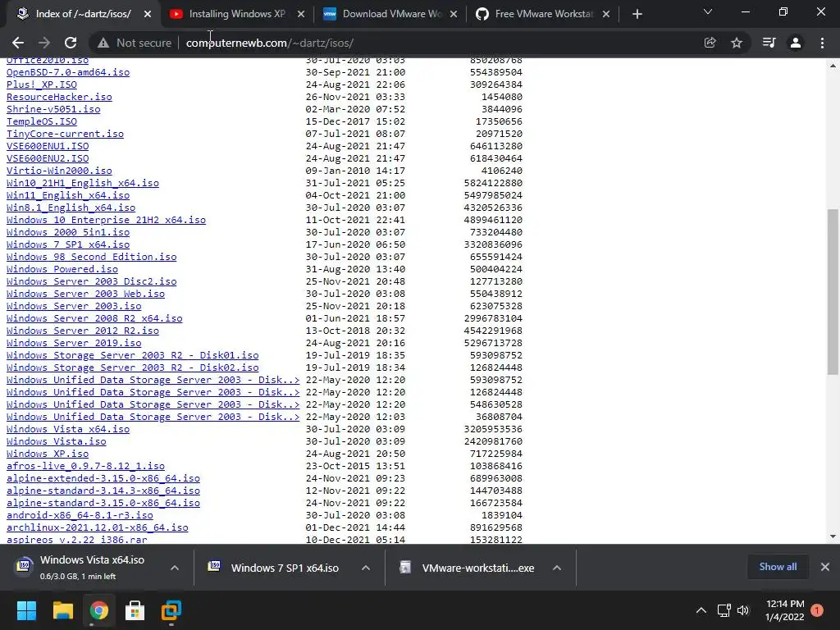The width and height of the screenshot is (840, 630).
Task: Click date 24-Aug-2021 20:50 for Windows_XP.iso
Action: (356, 454)
